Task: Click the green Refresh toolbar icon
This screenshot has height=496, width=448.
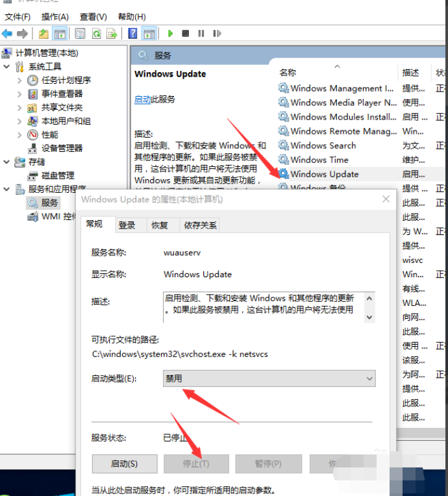Action: point(97,33)
